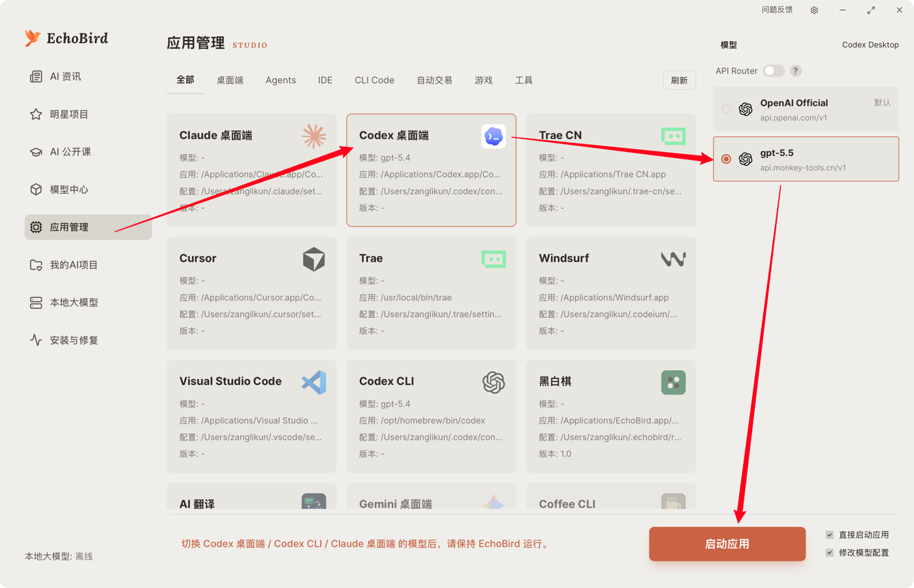This screenshot has width=914, height=588.
Task: Click the OpenAI logo beside gpt-5.5
Action: (x=746, y=159)
